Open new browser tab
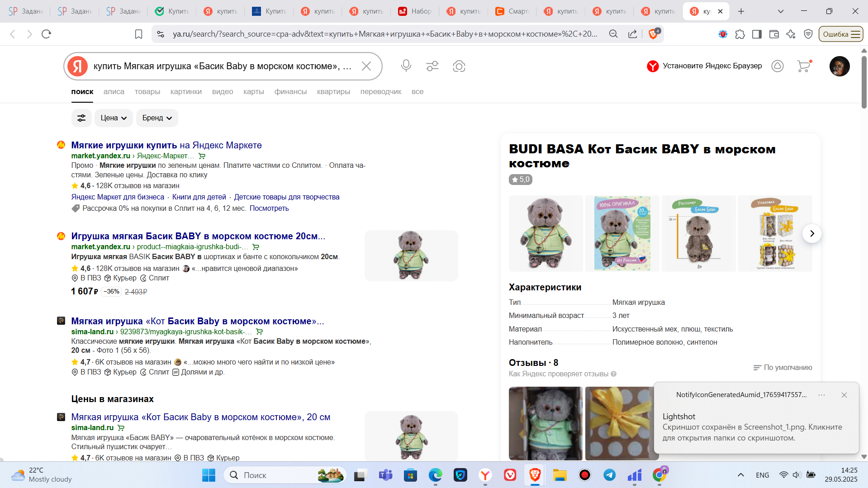Screen dimensions: 868x488 pyautogui.click(x=741, y=11)
